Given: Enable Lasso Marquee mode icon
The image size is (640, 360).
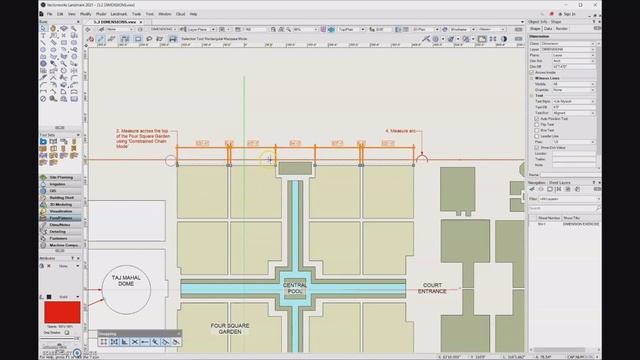Looking at the screenshot, I should [149, 39].
